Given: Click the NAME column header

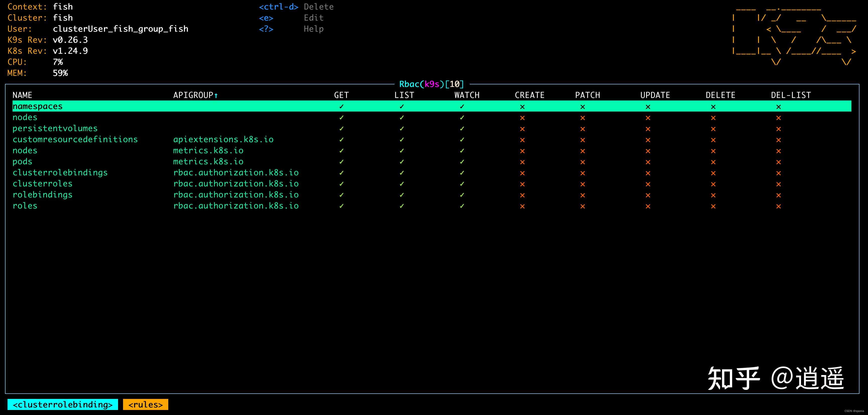Looking at the screenshot, I should 22,95.
